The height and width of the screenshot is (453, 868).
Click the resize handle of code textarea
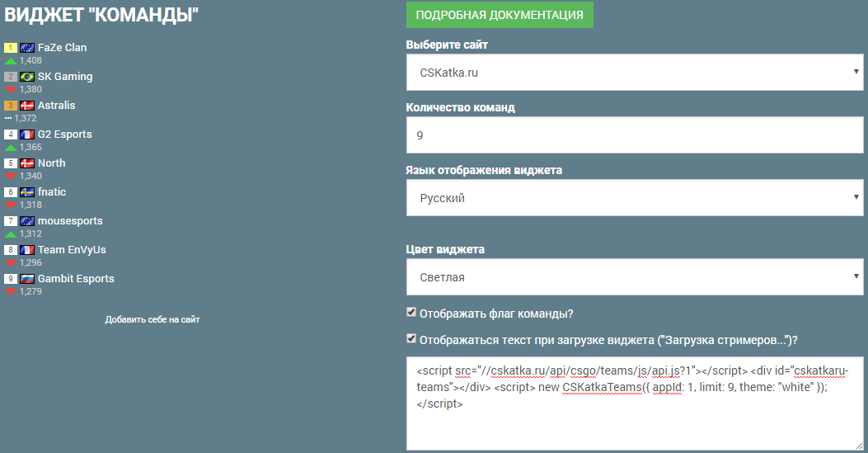(x=859, y=446)
